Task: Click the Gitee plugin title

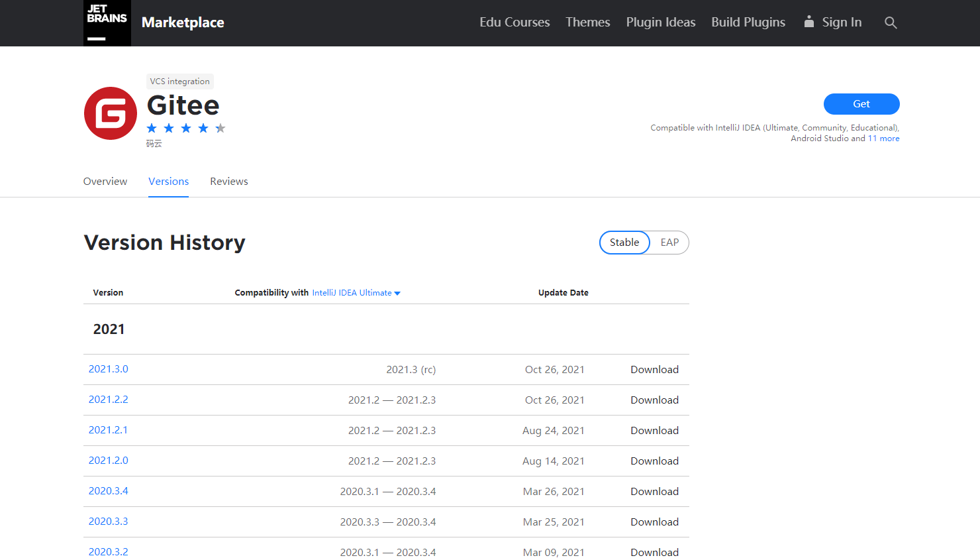Action: [x=183, y=105]
